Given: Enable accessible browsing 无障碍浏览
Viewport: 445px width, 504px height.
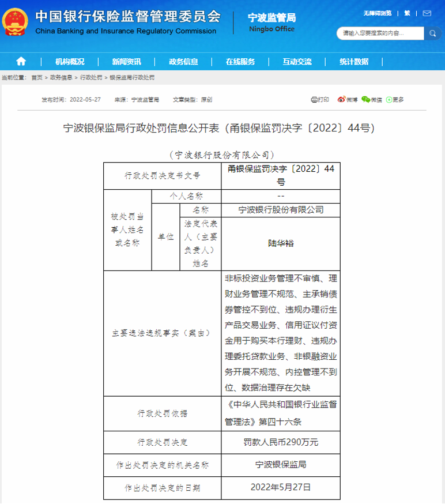Looking at the screenshot, I should (x=377, y=13).
